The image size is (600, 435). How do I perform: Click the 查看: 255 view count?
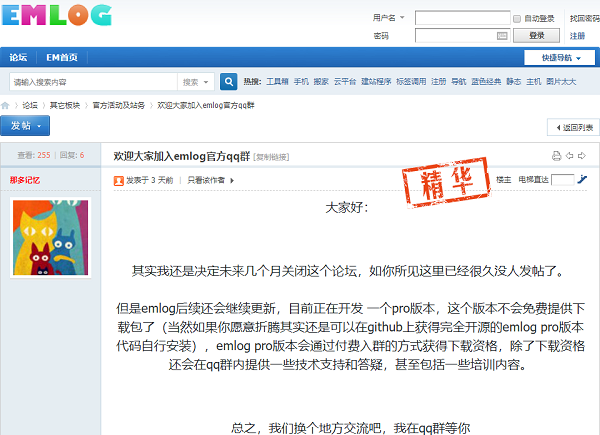(x=34, y=155)
